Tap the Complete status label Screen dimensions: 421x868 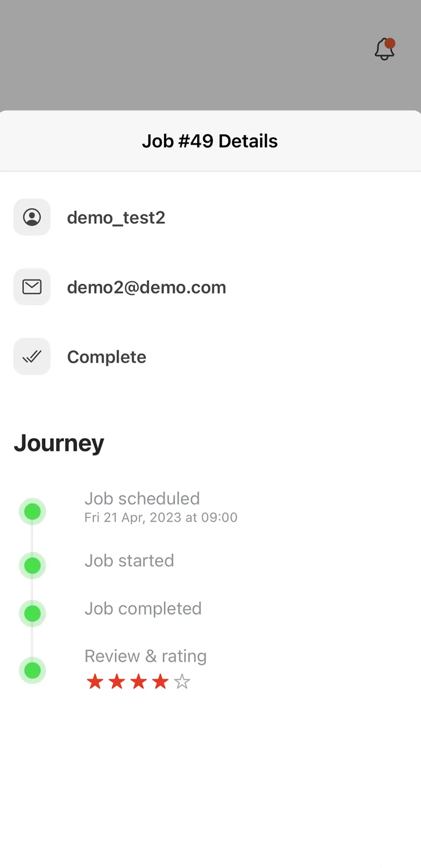coord(107,357)
